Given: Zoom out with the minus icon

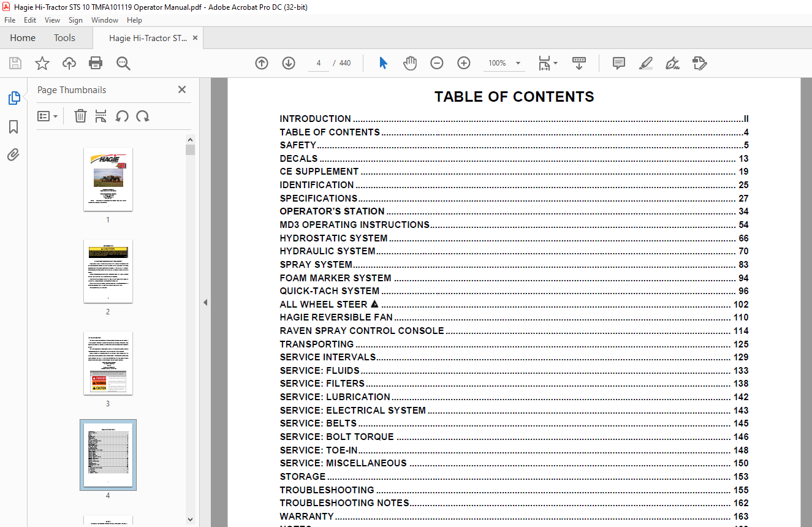Looking at the screenshot, I should (x=437, y=63).
